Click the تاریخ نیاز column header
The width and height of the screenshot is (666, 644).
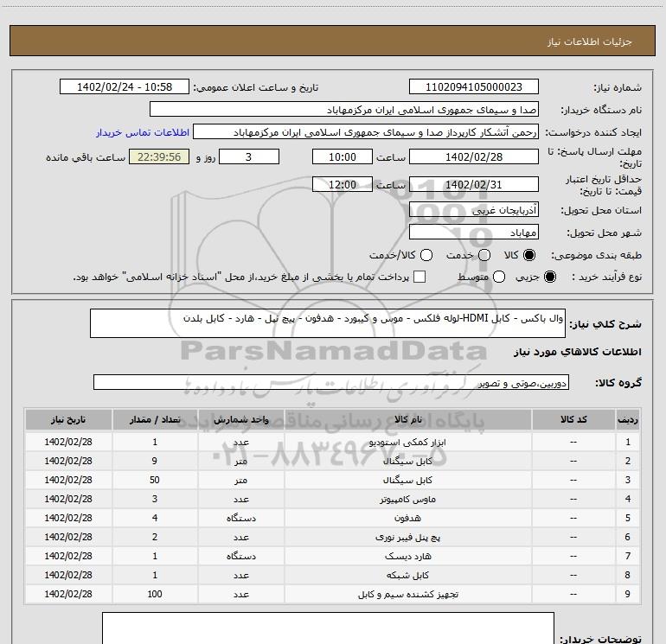[68, 419]
